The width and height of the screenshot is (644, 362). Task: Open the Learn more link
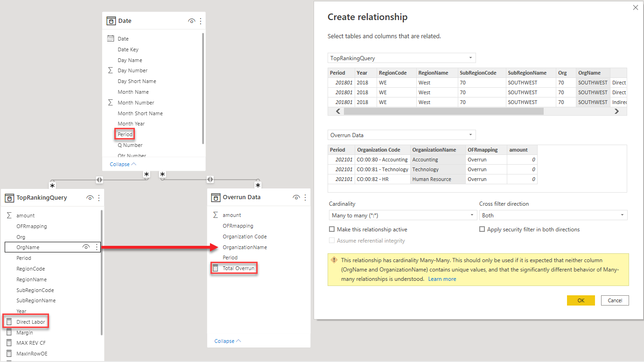[x=442, y=279]
